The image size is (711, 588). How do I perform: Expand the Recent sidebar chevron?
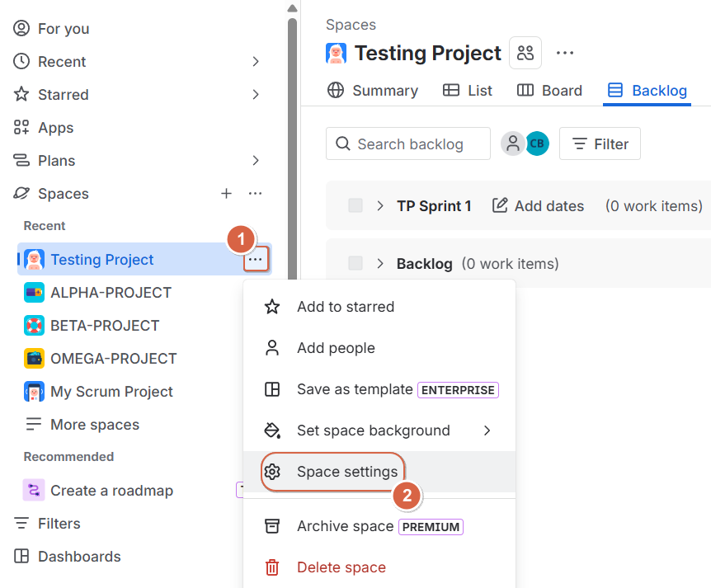(x=256, y=62)
